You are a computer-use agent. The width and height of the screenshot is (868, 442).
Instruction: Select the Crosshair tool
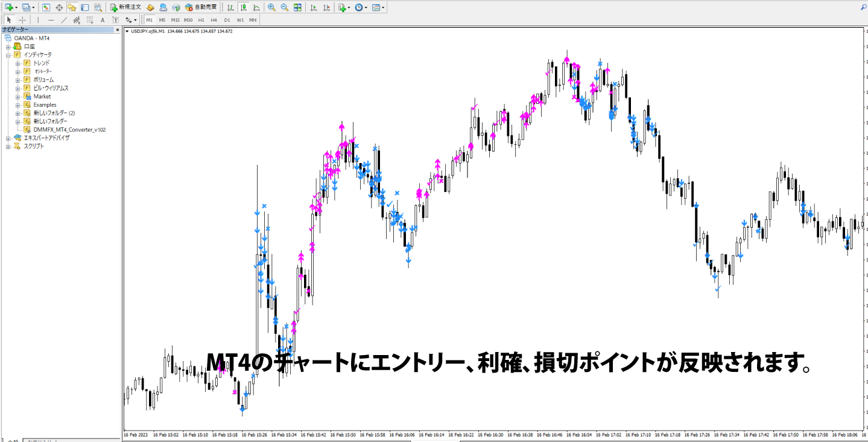[22, 19]
